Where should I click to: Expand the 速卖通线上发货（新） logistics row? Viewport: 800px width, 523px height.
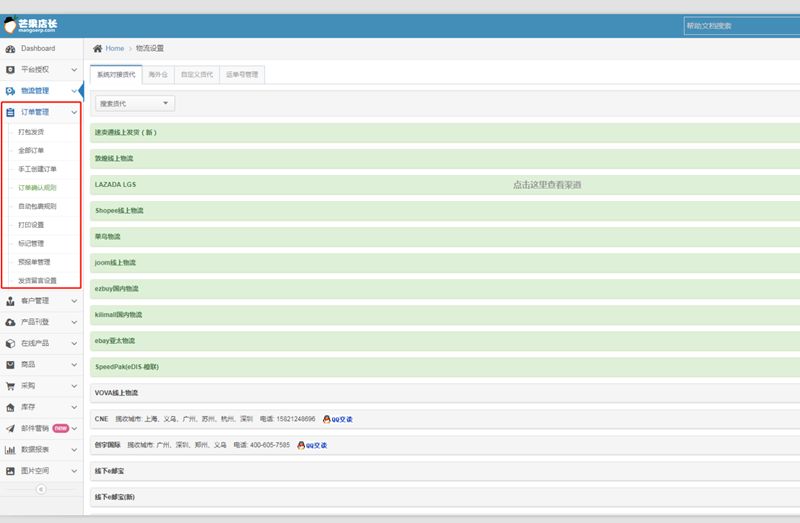click(445, 133)
